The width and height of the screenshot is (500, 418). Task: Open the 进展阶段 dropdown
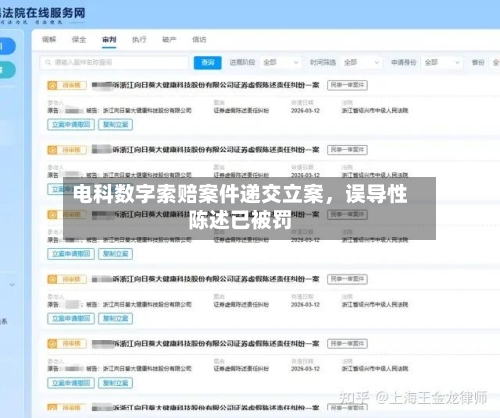point(280,63)
